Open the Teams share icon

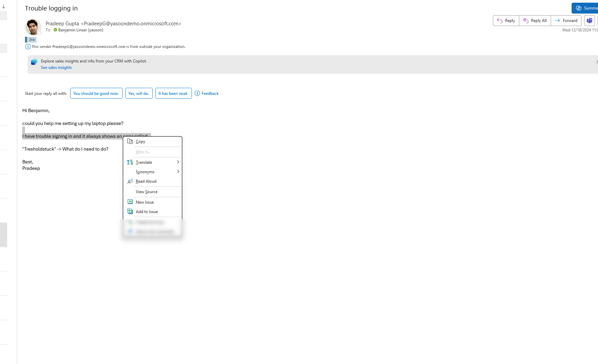pos(590,21)
